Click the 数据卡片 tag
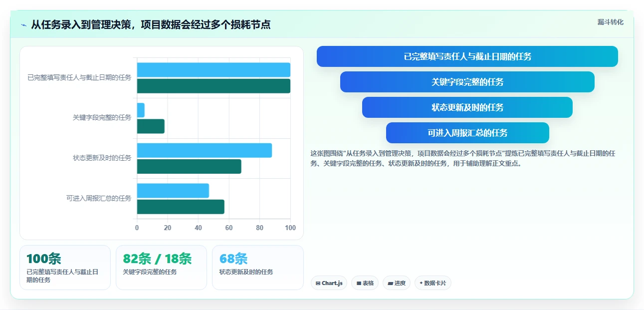 point(433,283)
